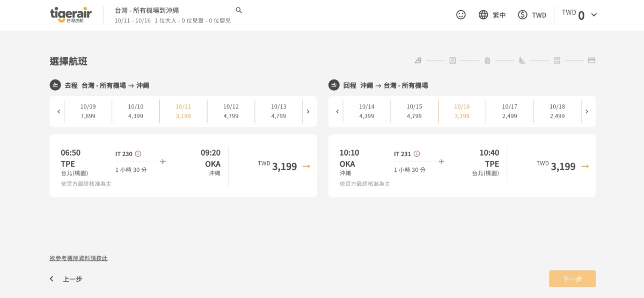Expand the TWD 0 cart total dropdown
644x298 pixels.
594,15
